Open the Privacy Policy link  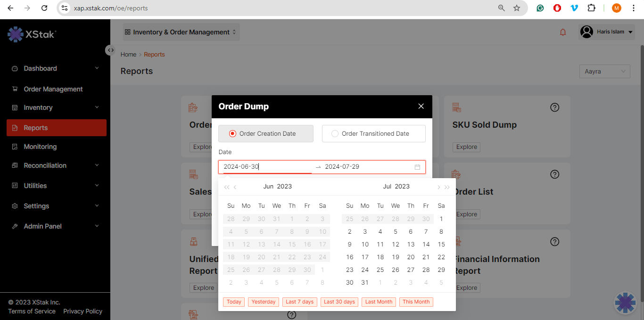83,311
